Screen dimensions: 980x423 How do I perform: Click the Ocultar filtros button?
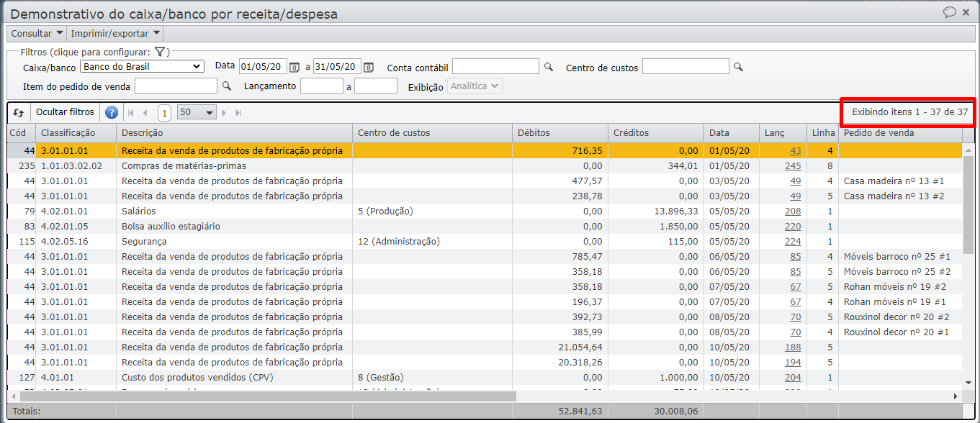pos(65,112)
